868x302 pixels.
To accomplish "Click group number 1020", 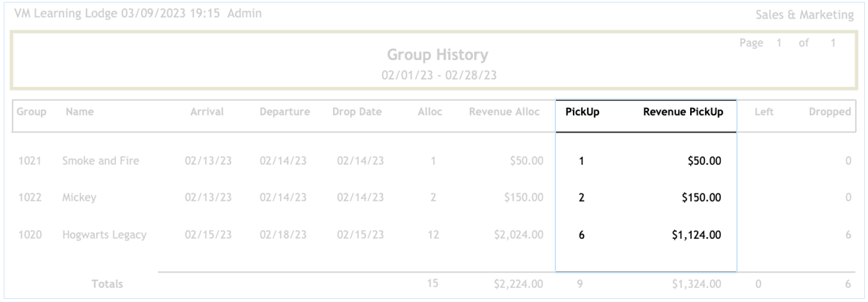I will point(27,235).
